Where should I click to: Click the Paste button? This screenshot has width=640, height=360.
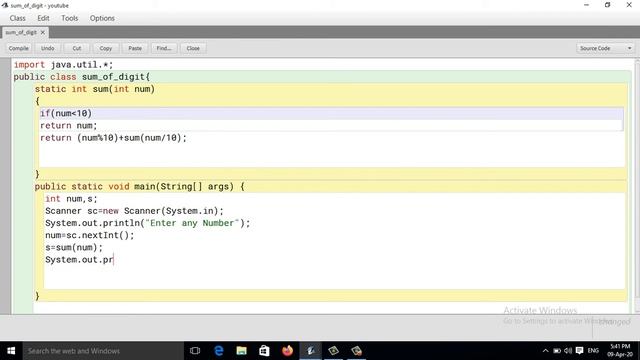click(135, 48)
